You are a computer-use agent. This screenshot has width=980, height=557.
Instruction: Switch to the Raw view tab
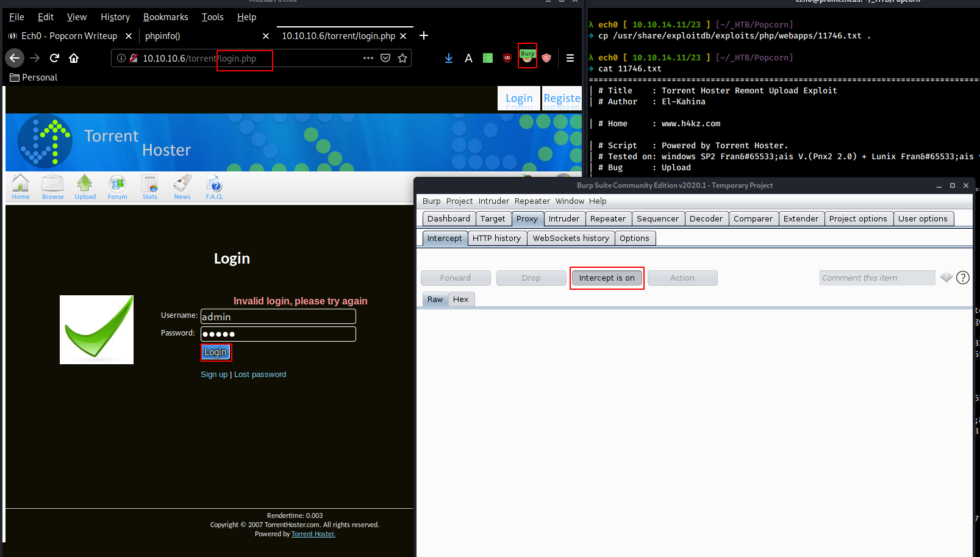click(435, 299)
